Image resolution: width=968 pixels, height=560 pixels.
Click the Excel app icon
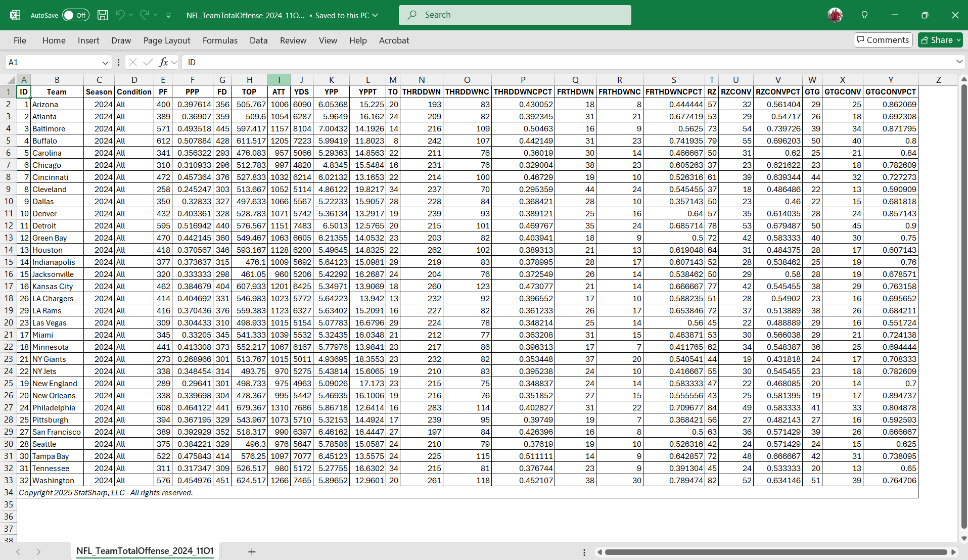[x=15, y=15]
